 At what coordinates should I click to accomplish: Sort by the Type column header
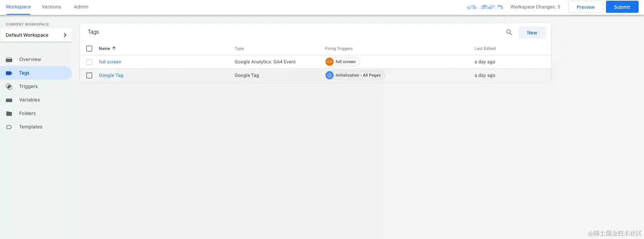tap(239, 49)
